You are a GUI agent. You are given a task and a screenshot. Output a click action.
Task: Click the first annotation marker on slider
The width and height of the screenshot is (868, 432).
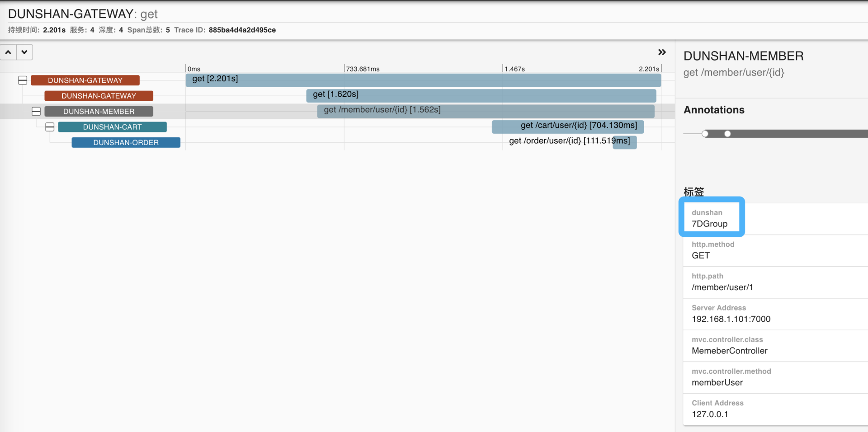point(705,134)
